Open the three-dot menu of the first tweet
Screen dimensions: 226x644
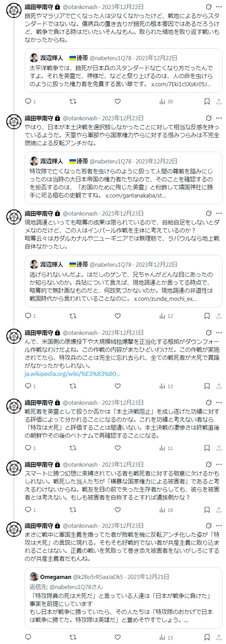click(219, 7)
